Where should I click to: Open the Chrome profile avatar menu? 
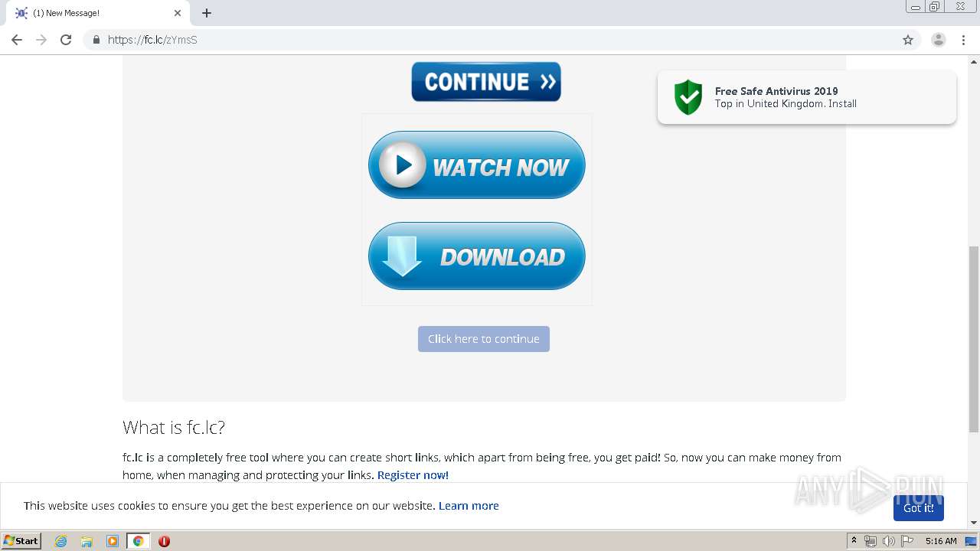(938, 40)
